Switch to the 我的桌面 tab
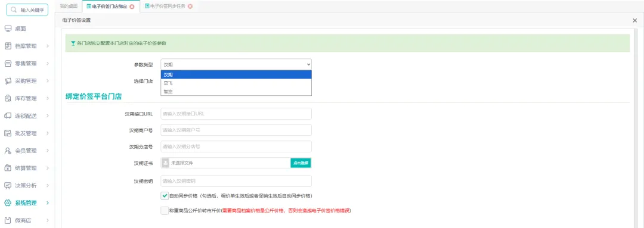Image resolution: width=644 pixels, height=228 pixels. pos(68,6)
